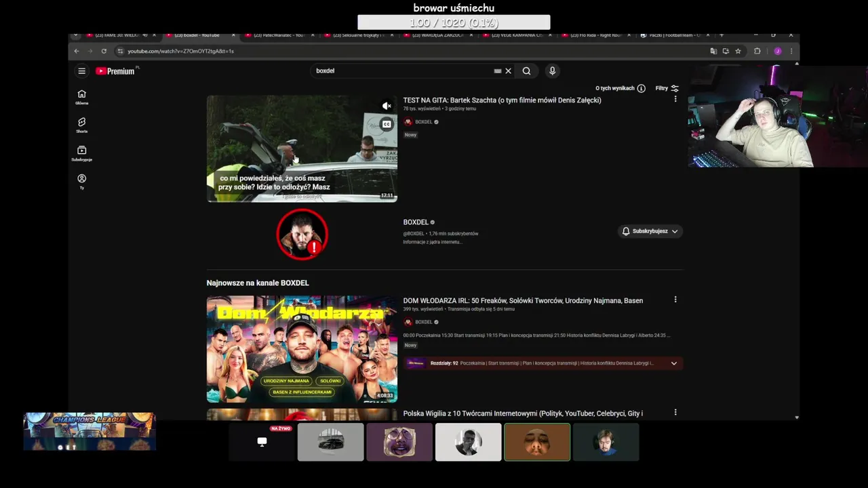The width and height of the screenshot is (868, 488).
Task: Open the browser extensions puzzle icon
Action: click(757, 51)
